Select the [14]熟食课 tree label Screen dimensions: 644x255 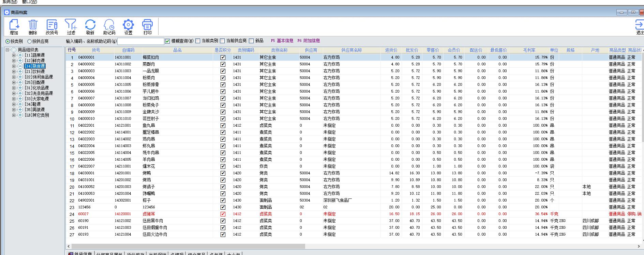coord(35,66)
